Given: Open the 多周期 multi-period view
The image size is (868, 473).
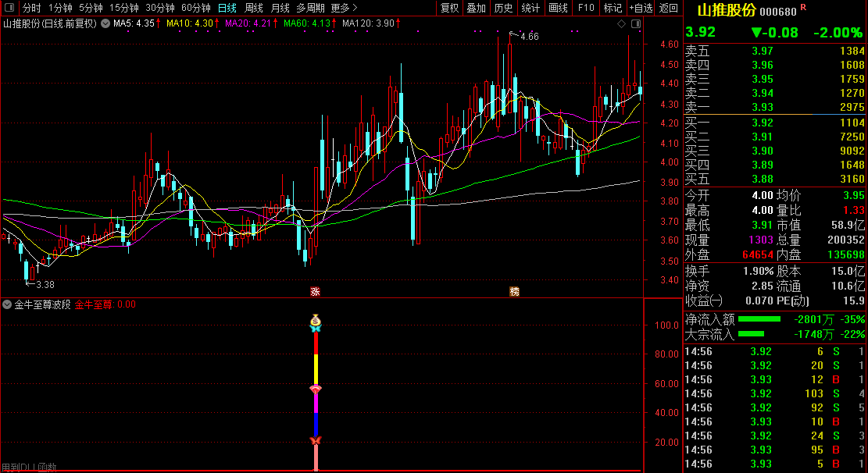Looking at the screenshot, I should pos(310,8).
